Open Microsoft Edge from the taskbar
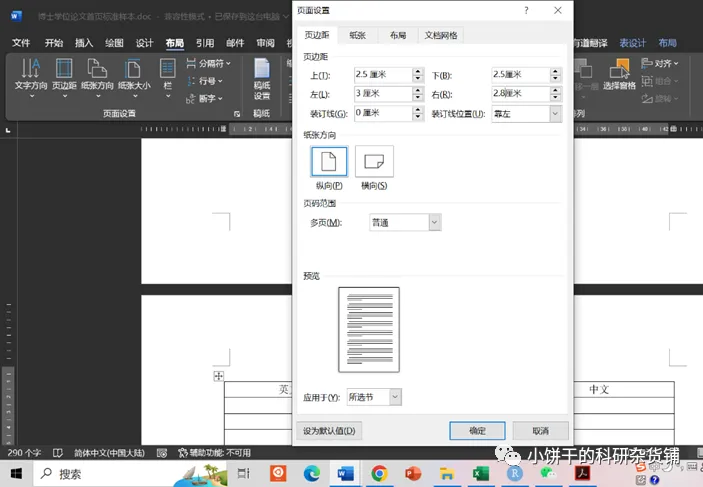Image resolution: width=703 pixels, height=487 pixels. coord(312,474)
